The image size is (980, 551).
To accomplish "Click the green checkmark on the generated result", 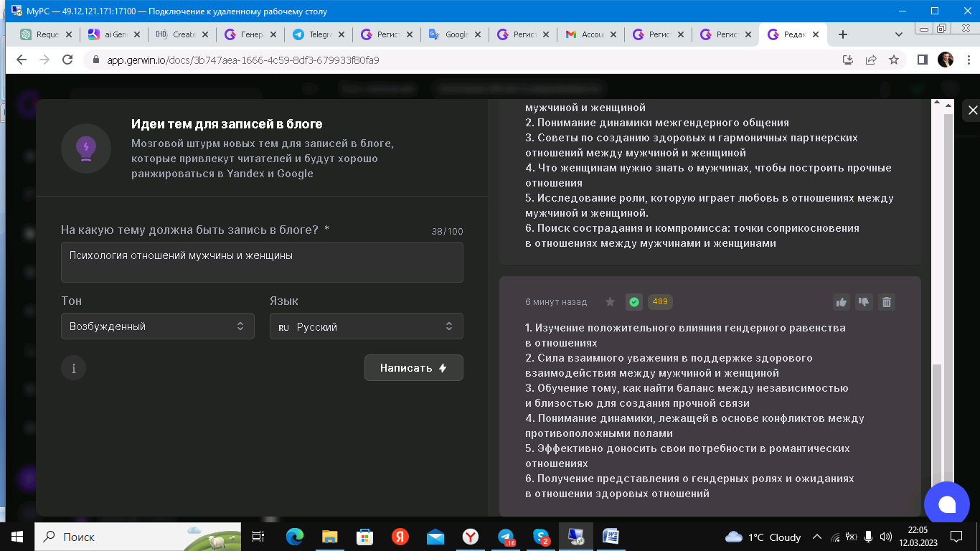I will click(633, 302).
